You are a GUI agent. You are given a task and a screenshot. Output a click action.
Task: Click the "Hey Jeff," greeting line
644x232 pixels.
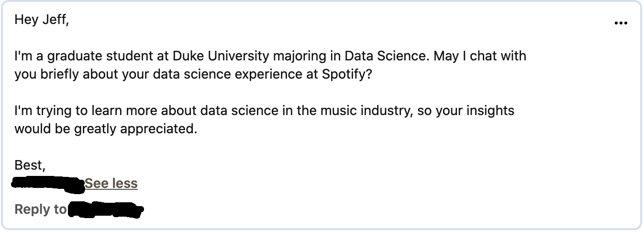pos(42,20)
